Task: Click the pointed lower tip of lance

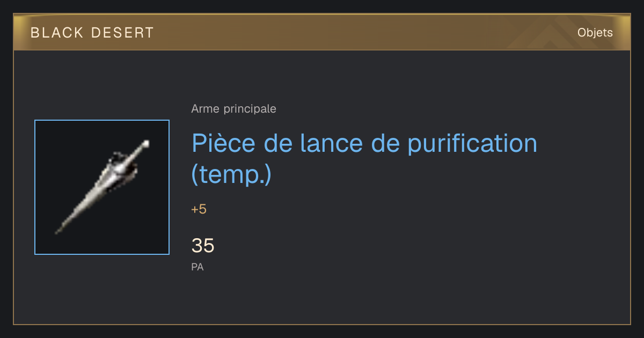Action: pyautogui.click(x=58, y=231)
